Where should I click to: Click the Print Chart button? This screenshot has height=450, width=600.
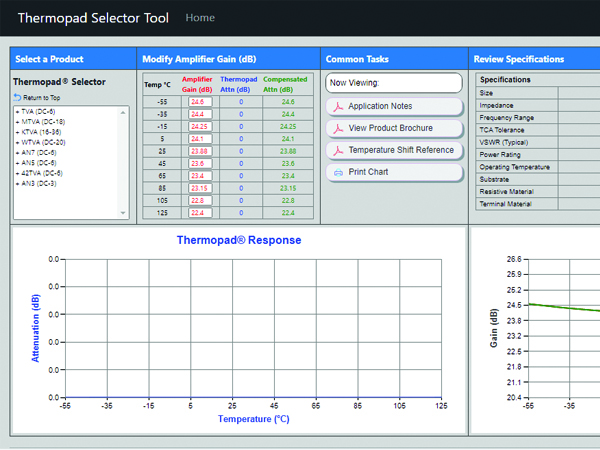click(394, 172)
